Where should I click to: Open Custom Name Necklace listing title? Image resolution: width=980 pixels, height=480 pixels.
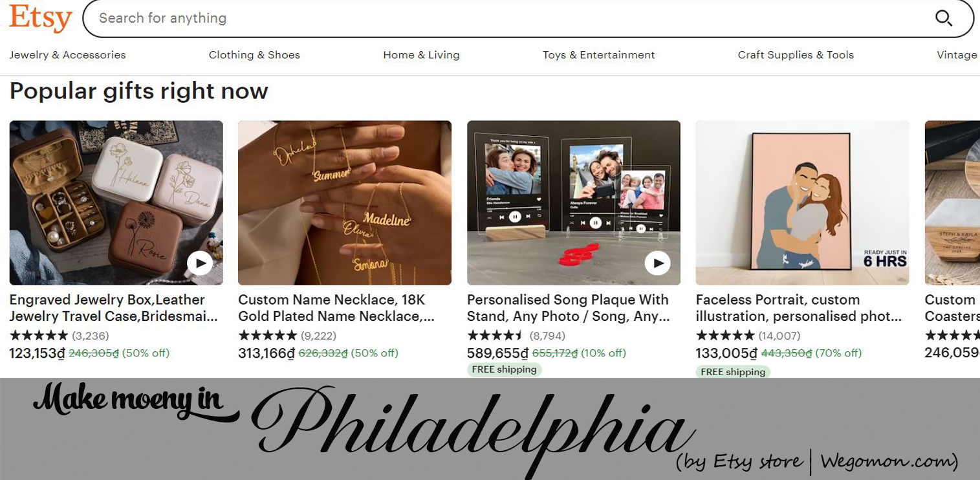click(x=336, y=308)
